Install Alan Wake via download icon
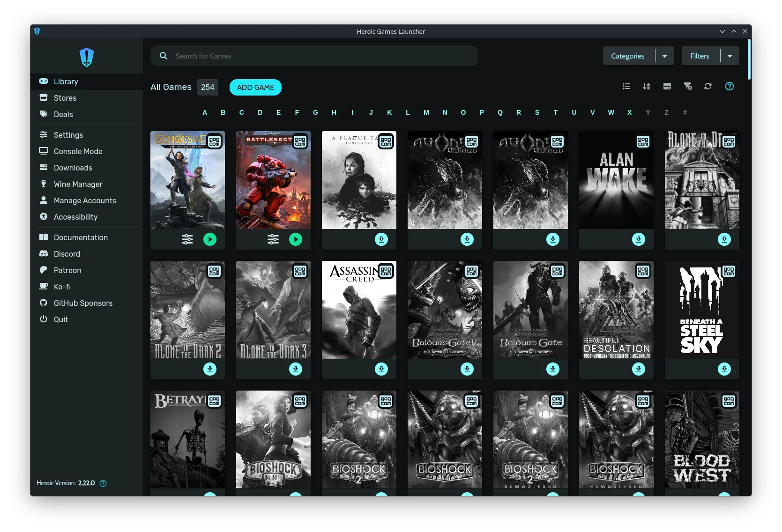The image size is (782, 532). coord(639,239)
